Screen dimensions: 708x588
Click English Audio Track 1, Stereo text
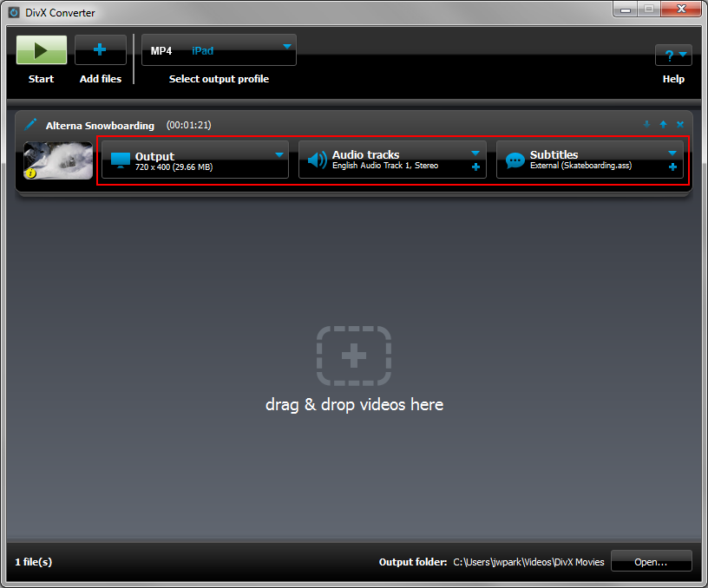[385, 166]
